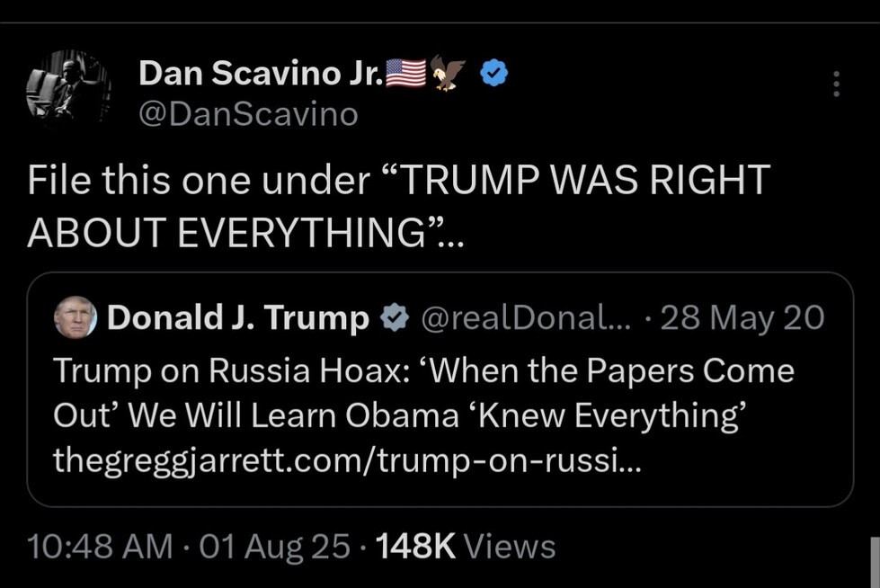This screenshot has height=588, width=880.
Task: Open the thegreggjarrett.com article link
Action: [347, 461]
